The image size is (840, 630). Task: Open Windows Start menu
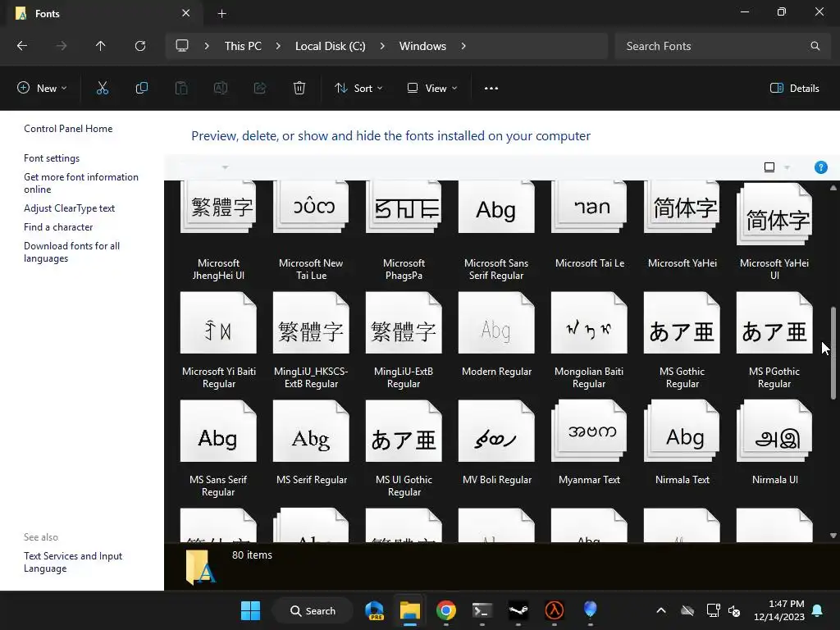point(250,610)
